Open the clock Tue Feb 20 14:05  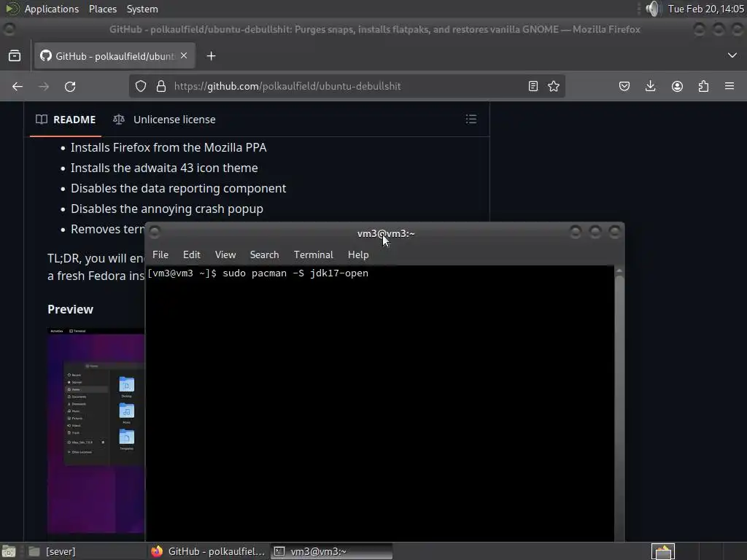(x=706, y=9)
